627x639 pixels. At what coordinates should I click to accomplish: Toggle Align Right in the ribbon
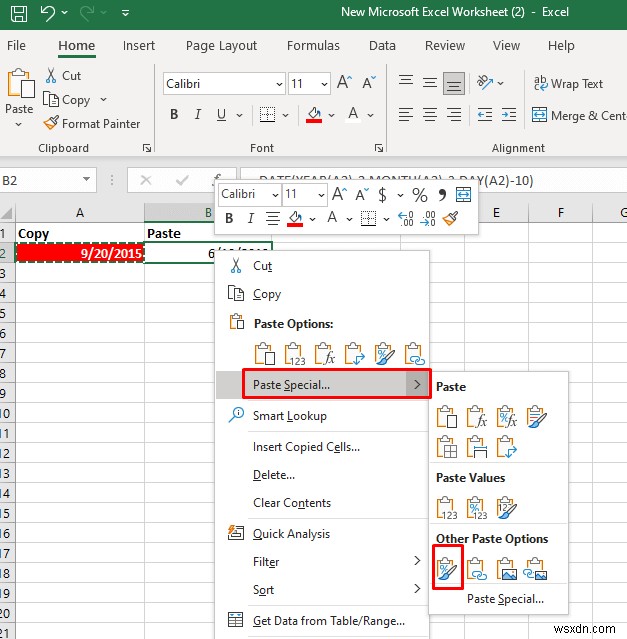[453, 115]
